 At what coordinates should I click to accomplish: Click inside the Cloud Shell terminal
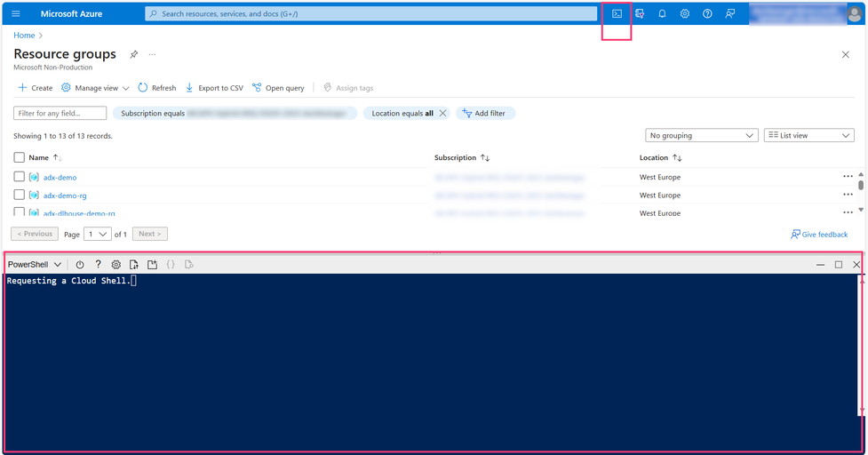point(432,363)
